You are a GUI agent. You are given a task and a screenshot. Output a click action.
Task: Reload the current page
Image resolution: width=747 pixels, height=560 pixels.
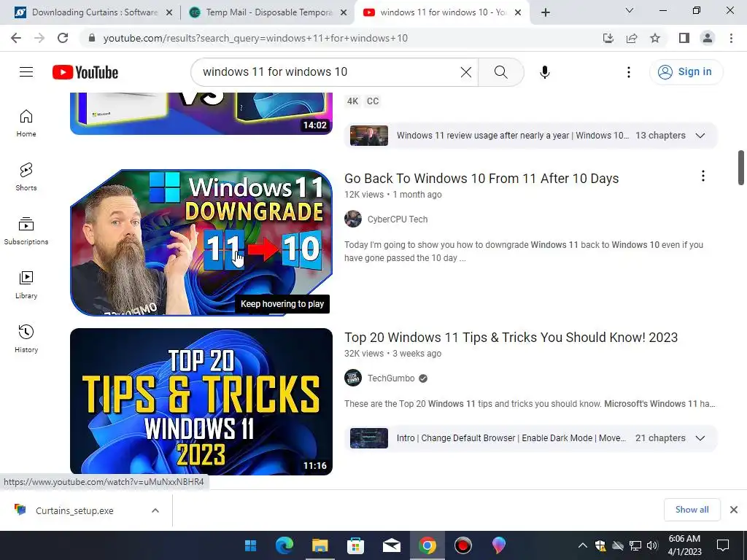click(x=63, y=38)
